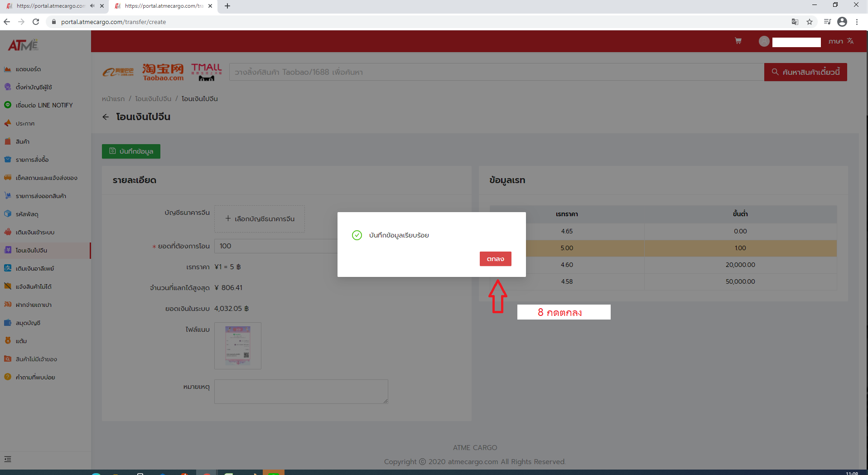Click the language translate icon in header
Image resolution: width=868 pixels, height=475 pixels.
click(850, 41)
